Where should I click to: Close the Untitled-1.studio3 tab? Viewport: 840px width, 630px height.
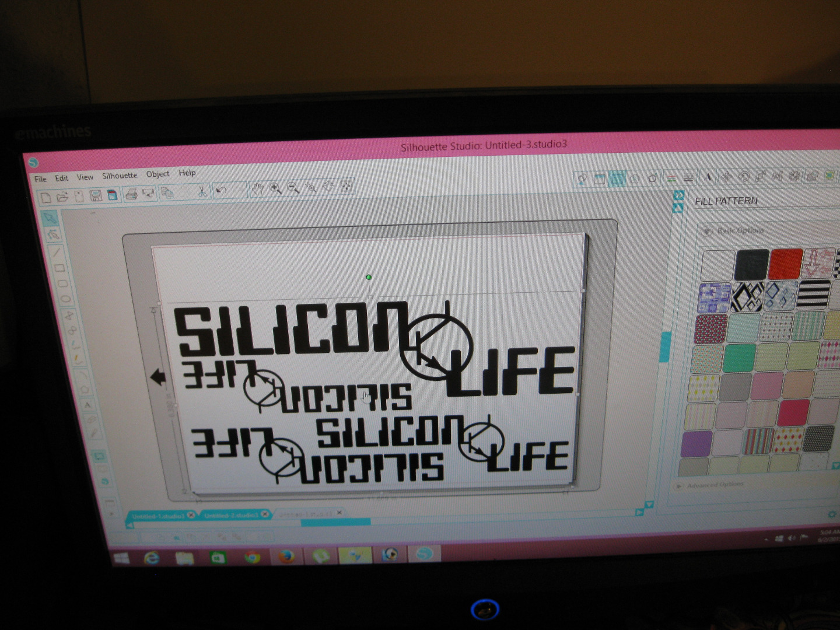191,516
